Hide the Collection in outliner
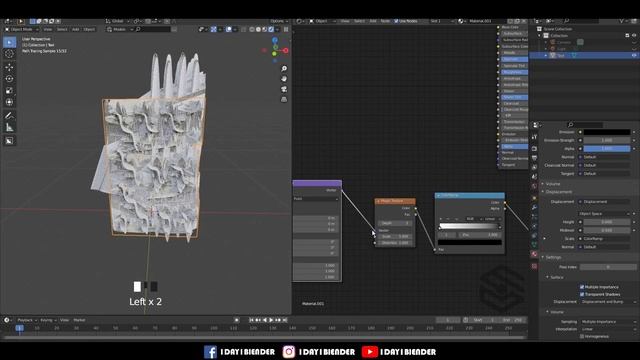The height and width of the screenshot is (360, 640). (x=634, y=36)
